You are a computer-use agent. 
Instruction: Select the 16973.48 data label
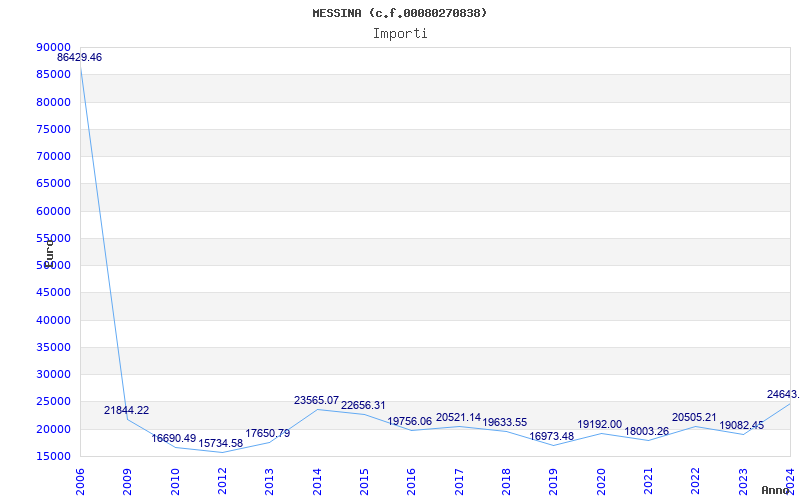(x=552, y=437)
